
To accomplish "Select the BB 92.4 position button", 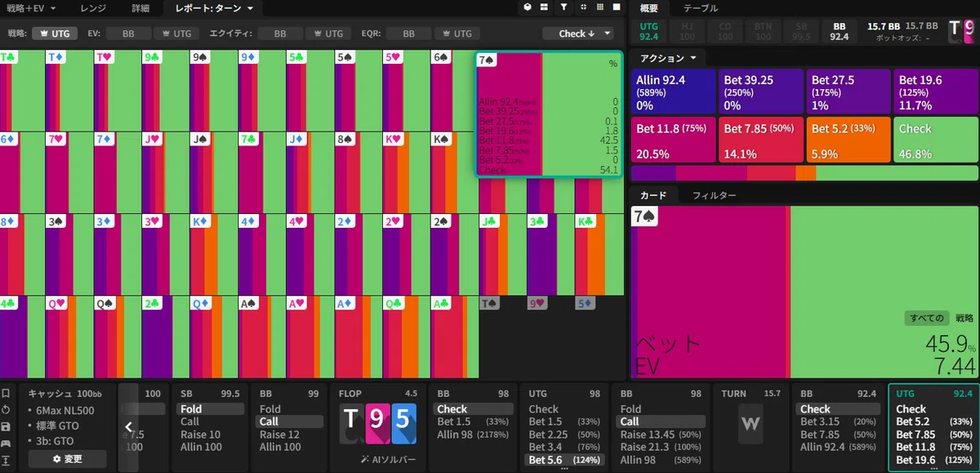I will point(839,31).
